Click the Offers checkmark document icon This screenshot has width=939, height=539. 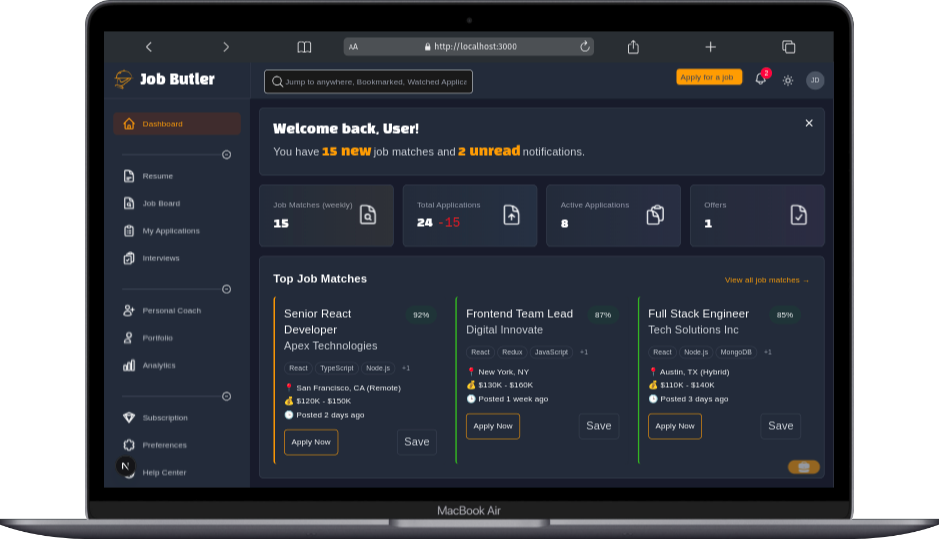(798, 214)
